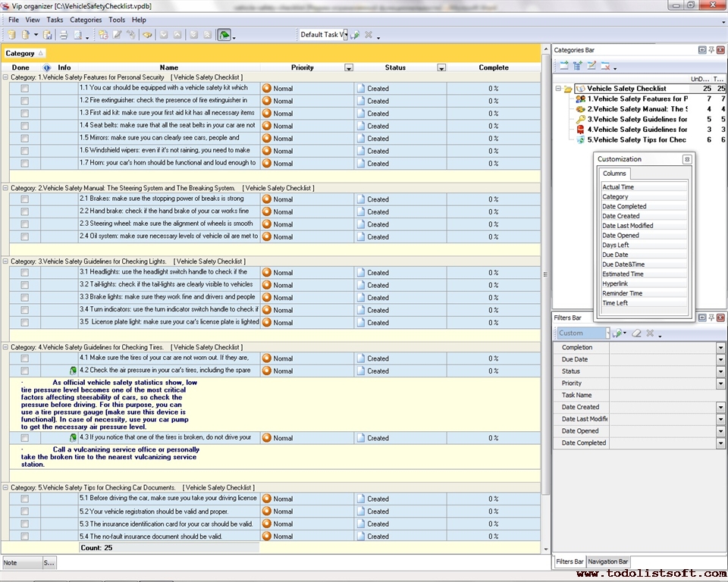
Task: Pin the Categories Bar panel
Action: (711, 50)
